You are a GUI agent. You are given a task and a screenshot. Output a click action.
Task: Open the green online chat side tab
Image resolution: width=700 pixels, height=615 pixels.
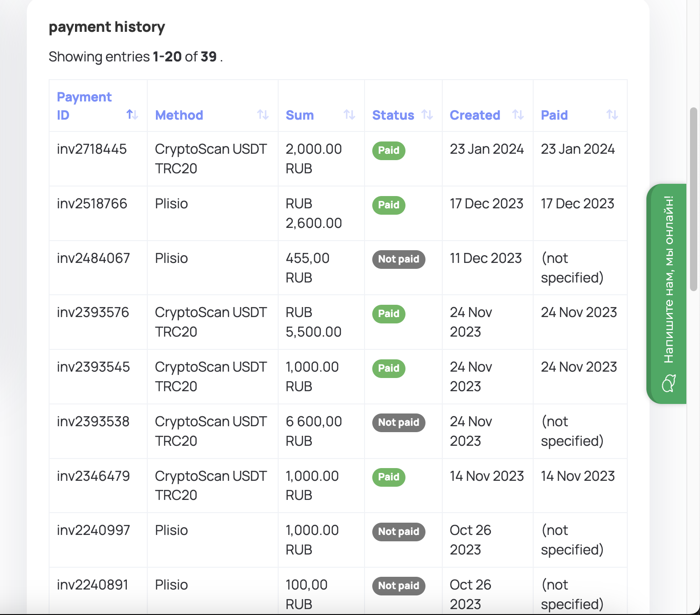(667, 280)
